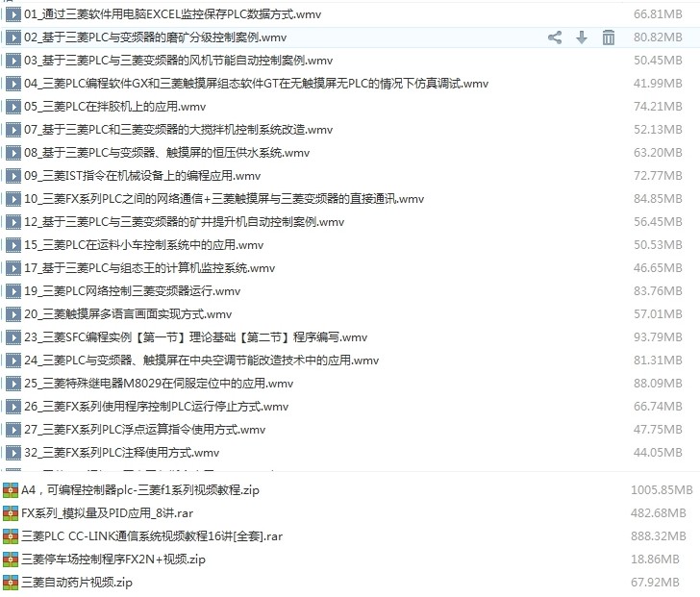Click video icon of 25_三菱特殊继电器M8029 file

tap(13, 384)
